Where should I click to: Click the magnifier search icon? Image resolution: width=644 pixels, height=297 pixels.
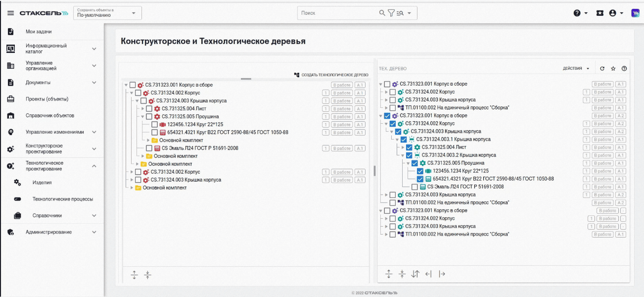[x=382, y=13]
